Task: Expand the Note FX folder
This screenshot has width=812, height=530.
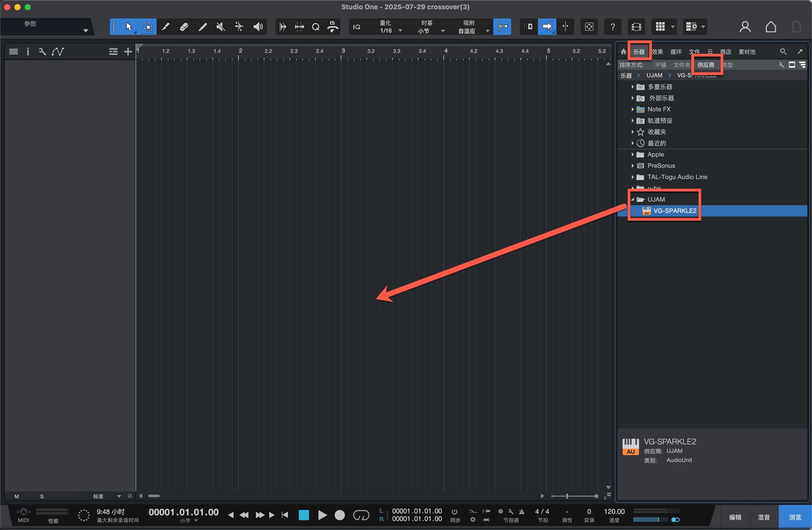Action: pos(633,109)
